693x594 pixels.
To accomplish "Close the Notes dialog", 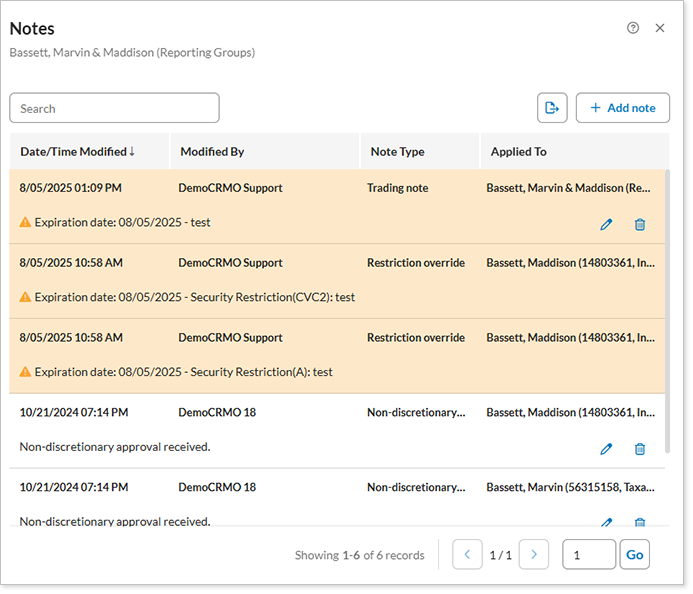I will coord(660,28).
